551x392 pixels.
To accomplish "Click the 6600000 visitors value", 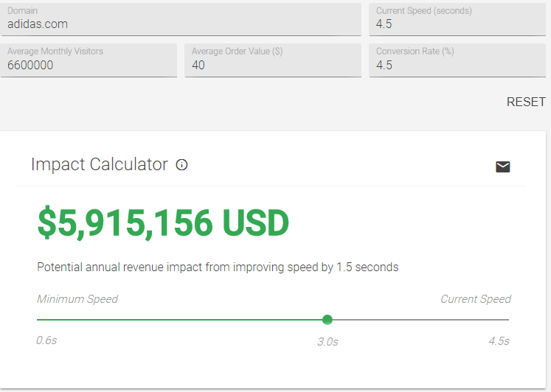I will tap(30, 66).
